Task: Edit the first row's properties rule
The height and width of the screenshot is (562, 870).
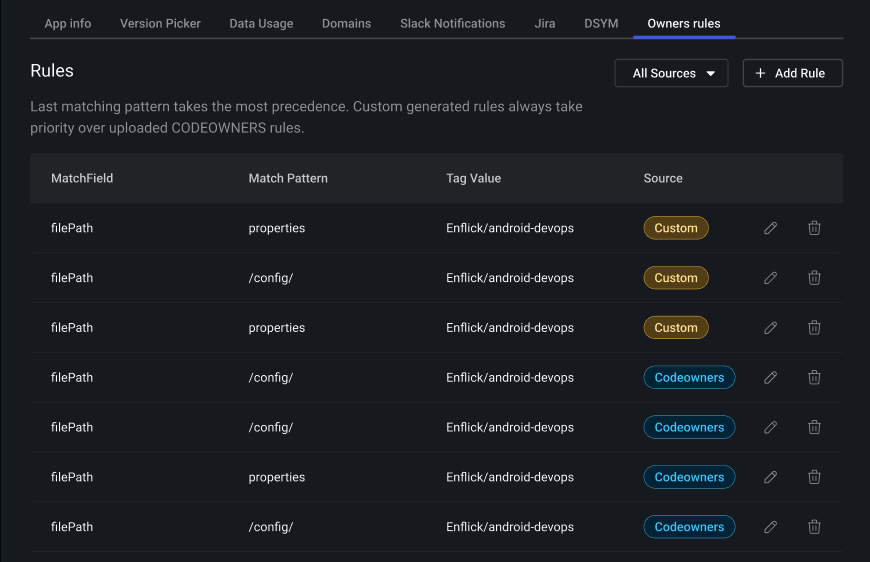Action: (770, 228)
